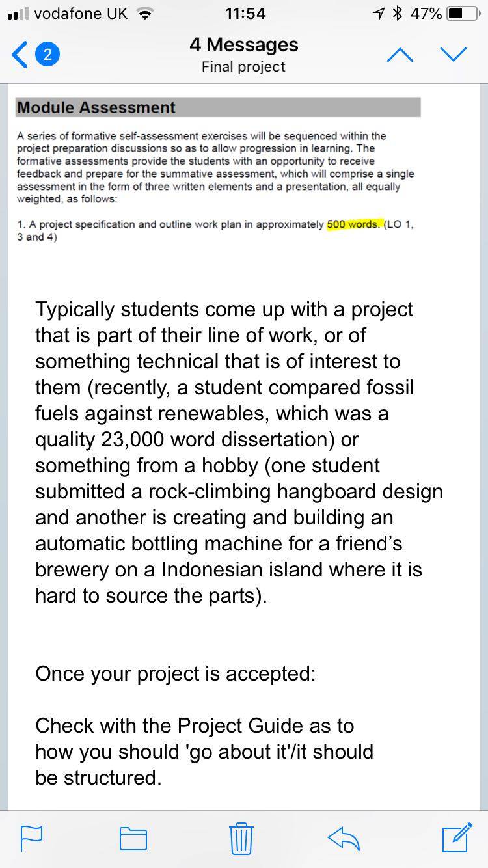This screenshot has height=868, width=488.
Task: Compose a new message with pencil icon
Action: [456, 838]
